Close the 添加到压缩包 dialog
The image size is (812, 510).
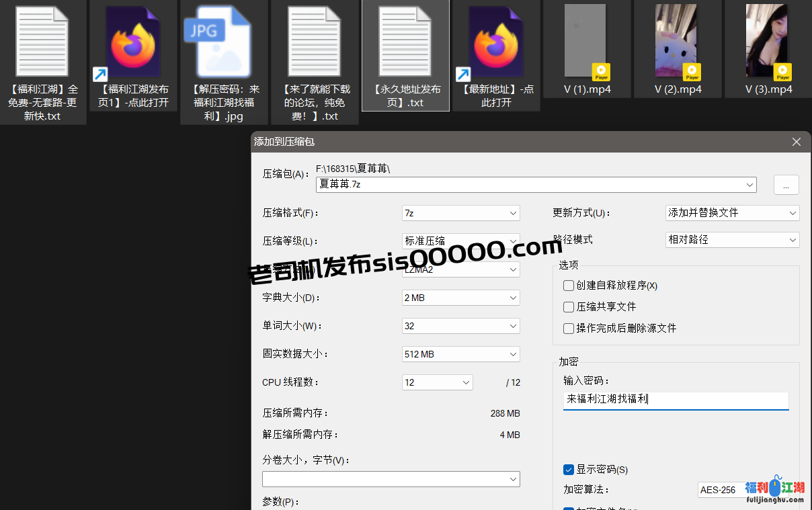tap(797, 142)
